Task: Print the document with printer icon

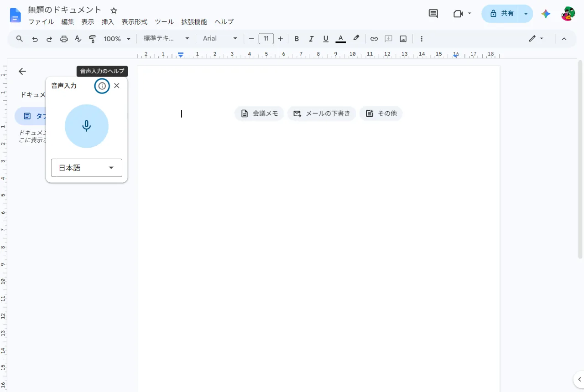Action: pyautogui.click(x=64, y=39)
